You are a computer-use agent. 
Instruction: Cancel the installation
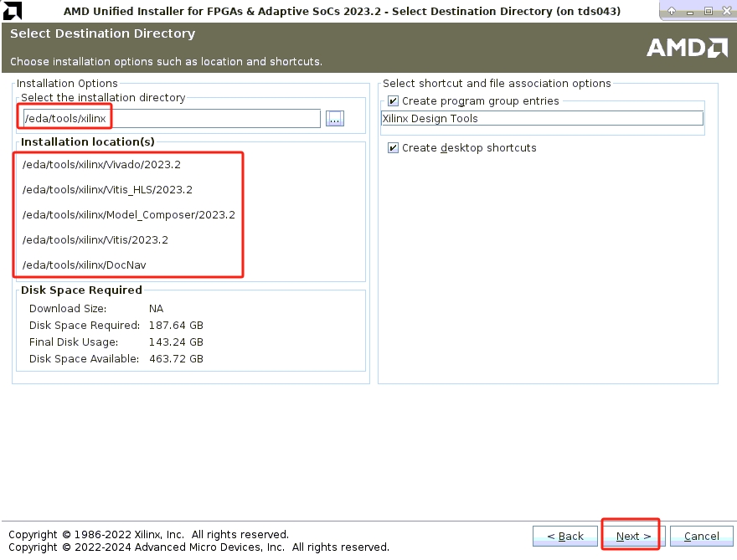701,536
